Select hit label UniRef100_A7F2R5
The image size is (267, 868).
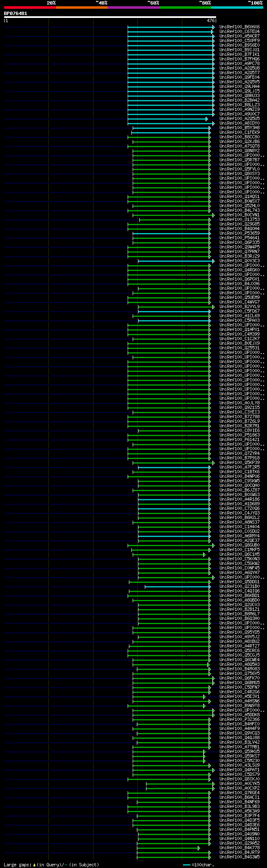point(239,467)
